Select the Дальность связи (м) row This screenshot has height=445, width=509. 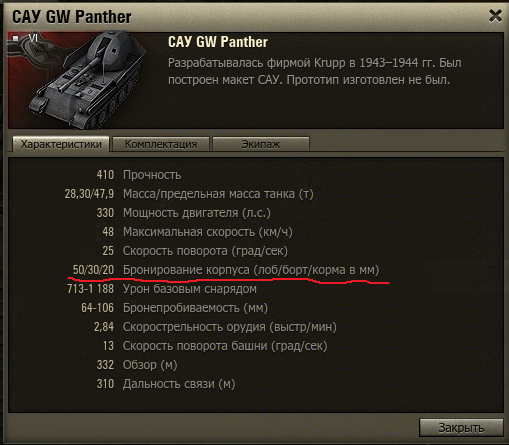point(166,384)
